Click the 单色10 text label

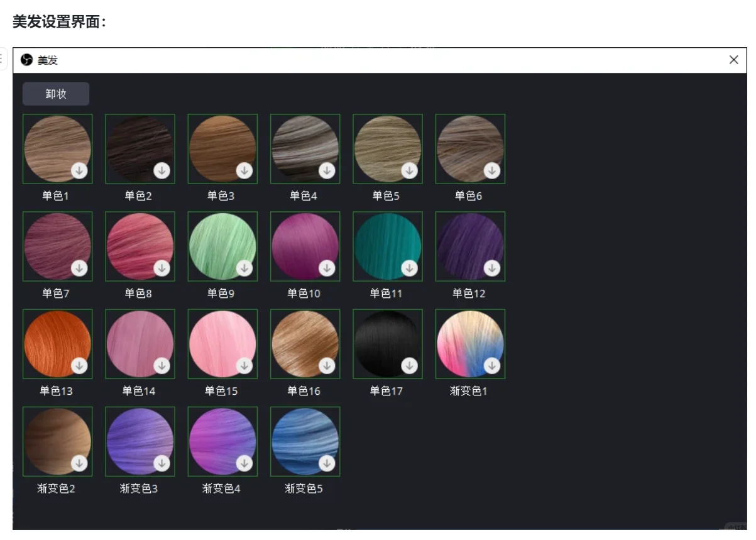tap(304, 294)
